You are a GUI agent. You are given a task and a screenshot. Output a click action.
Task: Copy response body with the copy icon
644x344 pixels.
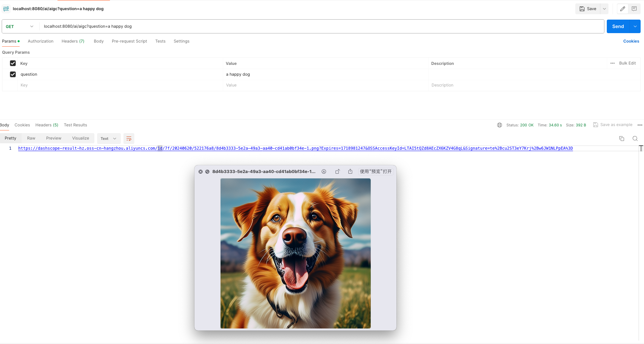[x=622, y=139]
